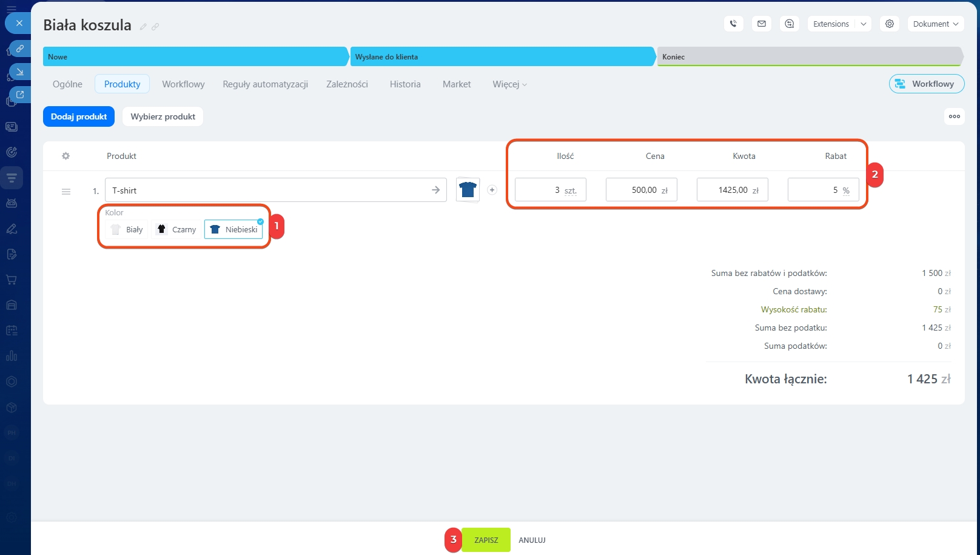The image size is (980, 555).
Task: Open the Dokument dropdown
Action: pos(935,24)
